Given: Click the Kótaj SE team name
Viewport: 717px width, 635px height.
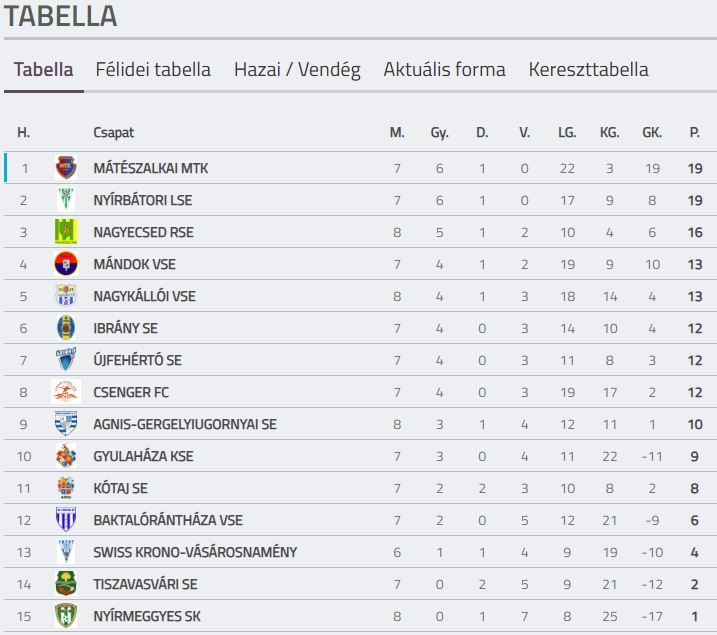Looking at the screenshot, I should click(120, 488).
